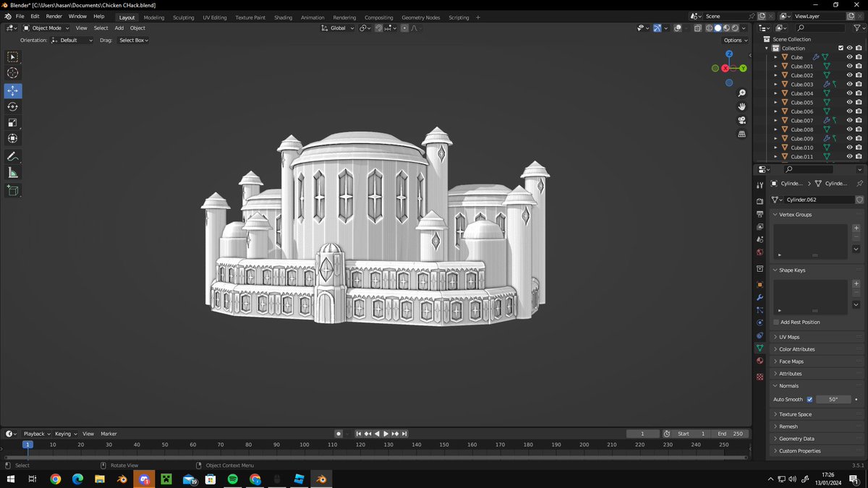Open the Modifier Properties wrench tab
The image size is (868, 488).
pos(759,296)
